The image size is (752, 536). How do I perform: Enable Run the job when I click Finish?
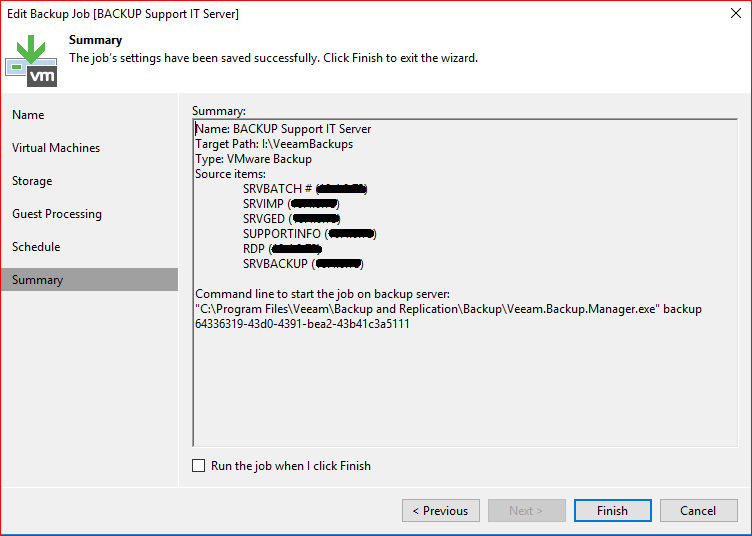tap(200, 466)
